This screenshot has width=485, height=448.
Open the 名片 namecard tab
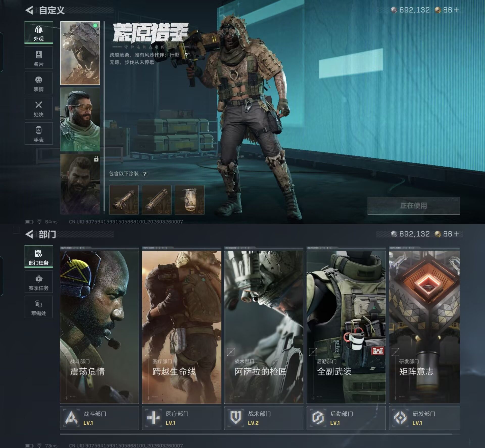click(39, 58)
